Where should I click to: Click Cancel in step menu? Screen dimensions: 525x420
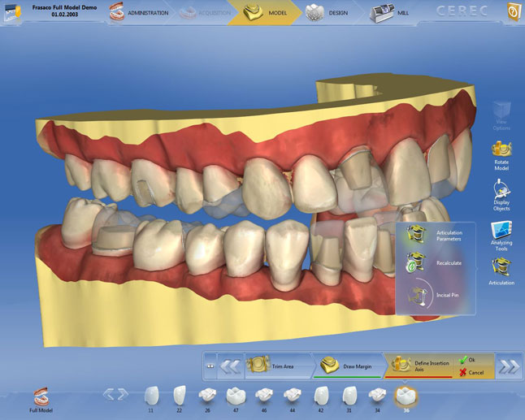[471, 372]
